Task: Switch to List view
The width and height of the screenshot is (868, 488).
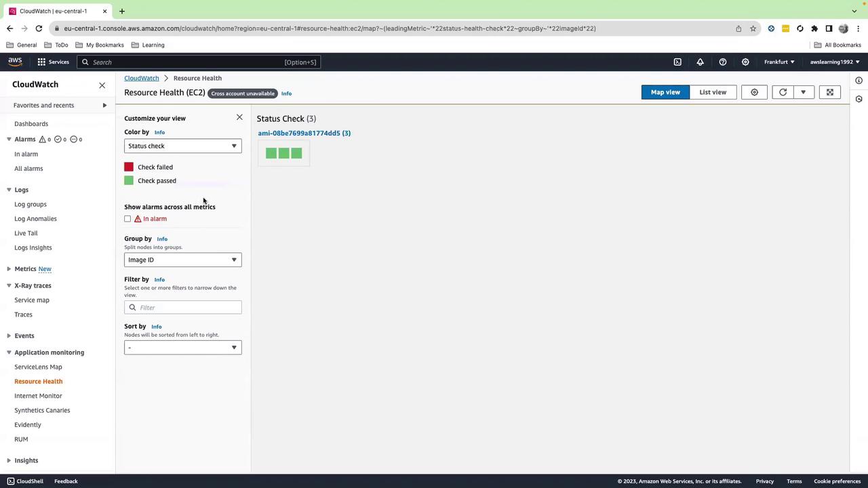Action: pos(713,92)
